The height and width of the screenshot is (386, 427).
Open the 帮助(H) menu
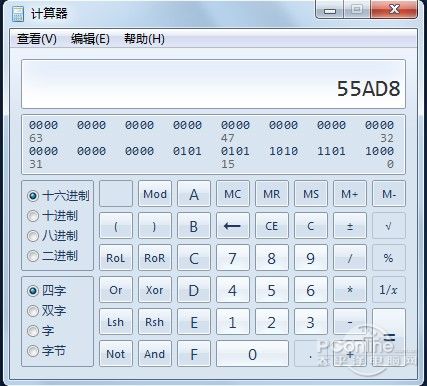click(x=144, y=39)
